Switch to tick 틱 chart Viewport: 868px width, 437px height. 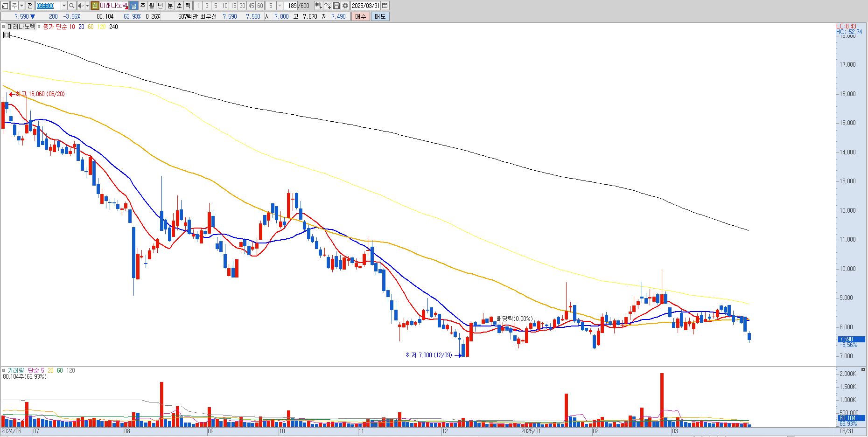tap(188, 6)
